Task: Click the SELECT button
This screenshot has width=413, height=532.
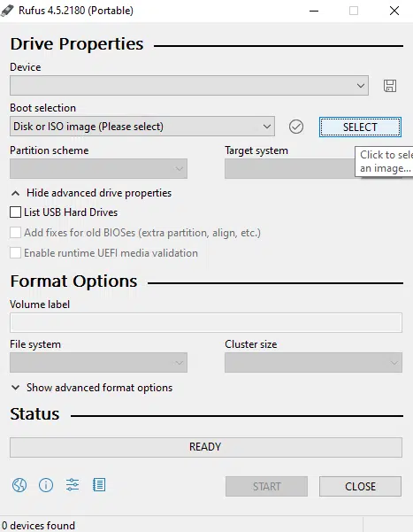Action: pos(360,127)
